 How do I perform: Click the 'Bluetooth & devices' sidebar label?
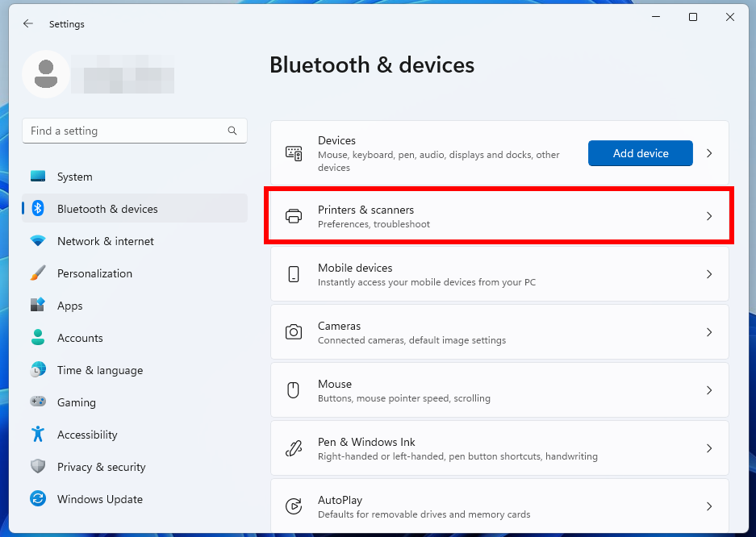click(x=107, y=209)
